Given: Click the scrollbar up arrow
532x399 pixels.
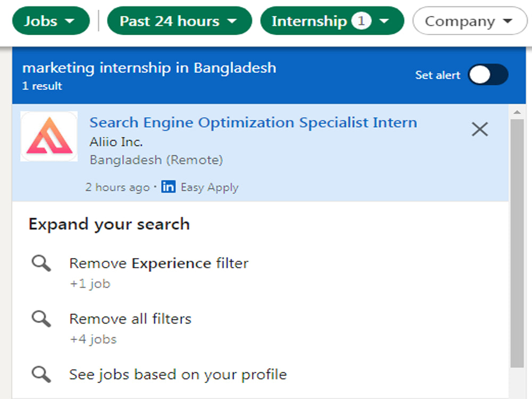Looking at the screenshot, I should [517, 112].
